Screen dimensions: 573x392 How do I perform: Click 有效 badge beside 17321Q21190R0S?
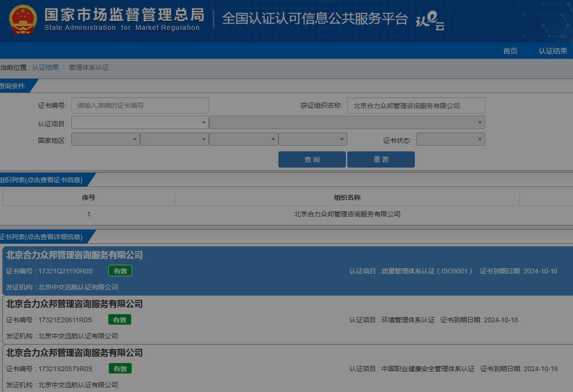pos(120,271)
